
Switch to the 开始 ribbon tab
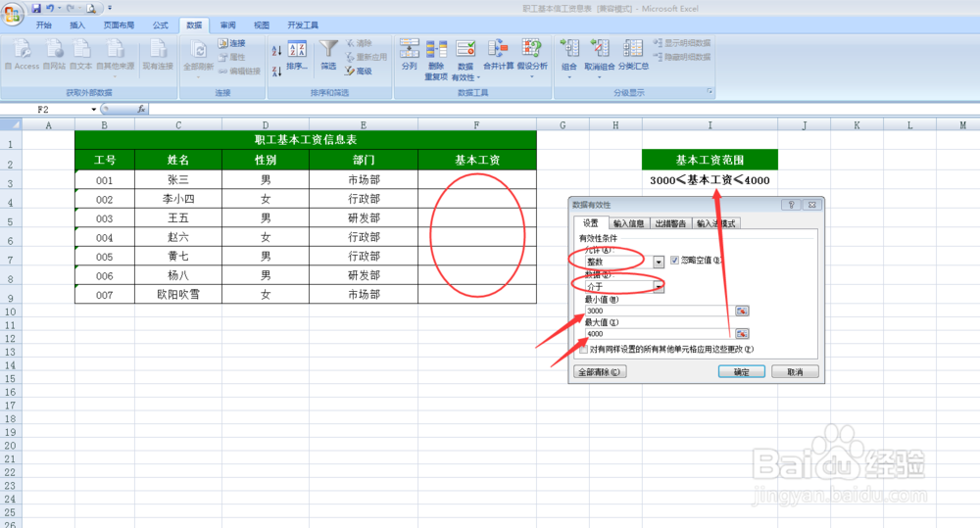coord(44,25)
